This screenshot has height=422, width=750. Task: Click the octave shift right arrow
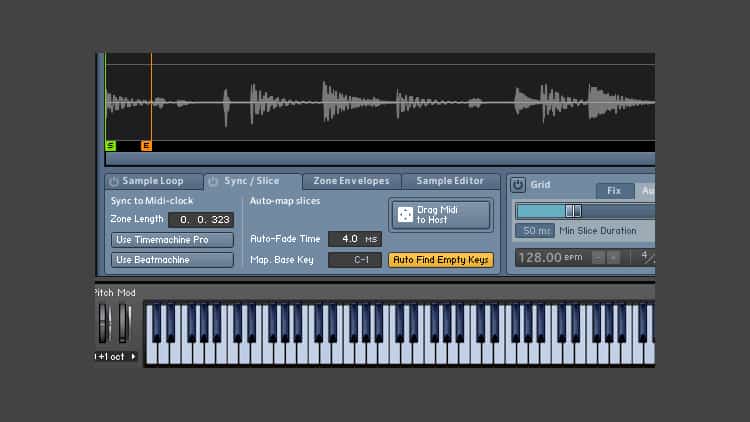click(x=133, y=356)
